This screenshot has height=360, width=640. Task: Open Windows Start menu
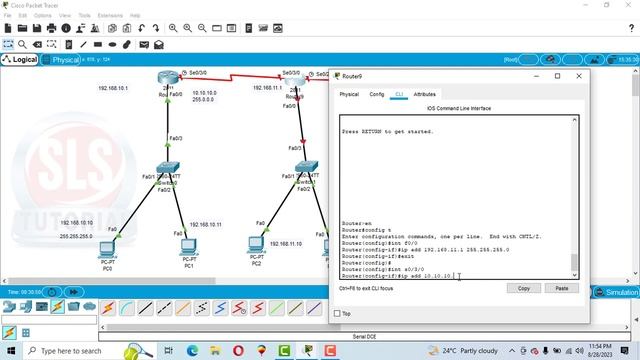(11, 351)
